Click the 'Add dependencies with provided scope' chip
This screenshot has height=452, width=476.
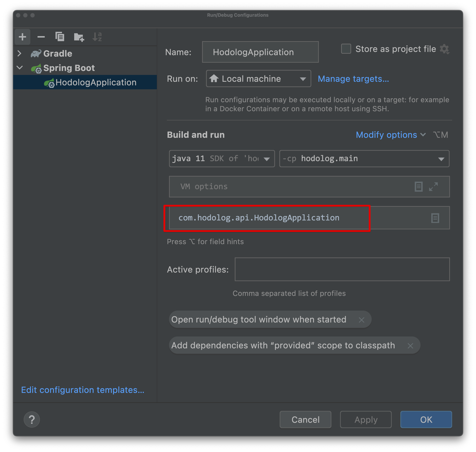coord(295,345)
